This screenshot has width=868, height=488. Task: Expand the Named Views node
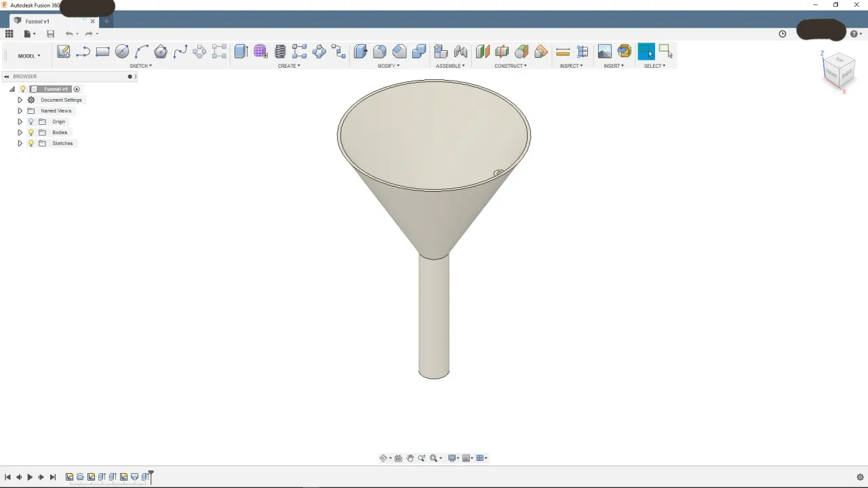coord(20,110)
